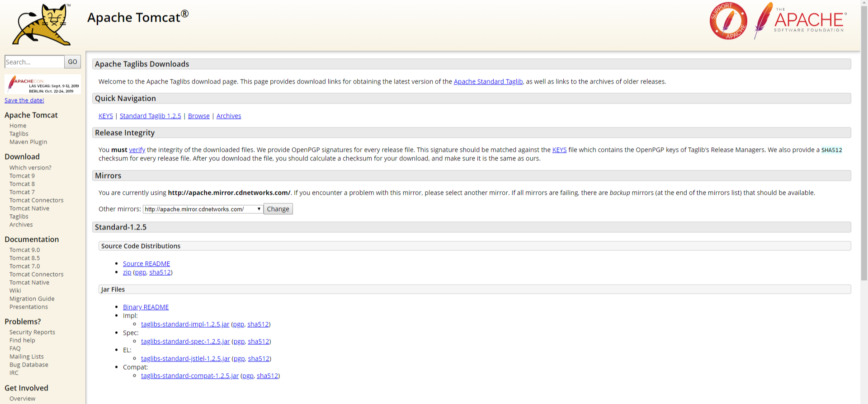Download taglibs-standard-compat-1.2.5.jar
Viewport: 868px width, 404px height.
click(x=190, y=376)
